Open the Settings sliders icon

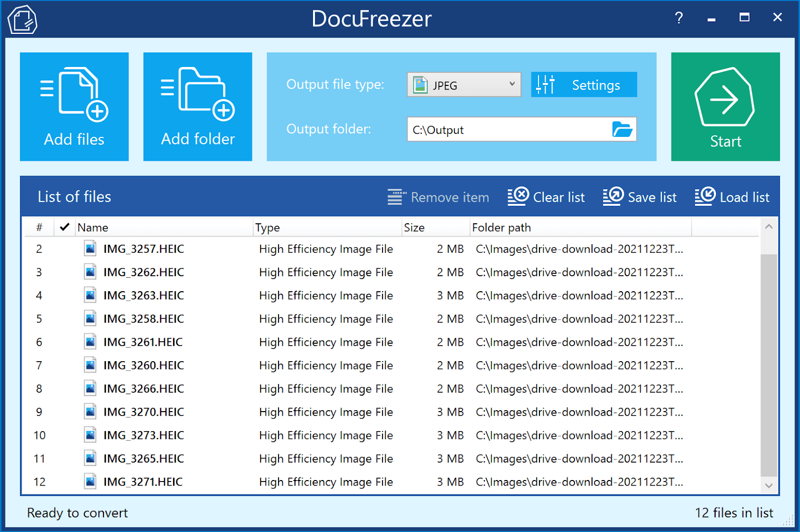coord(544,84)
